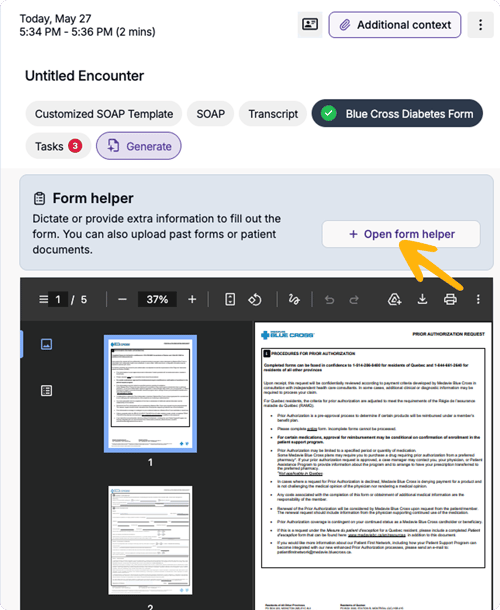Open the Tasks tab with 3 badge
Viewport: 500px width, 610px height.
coord(58,146)
